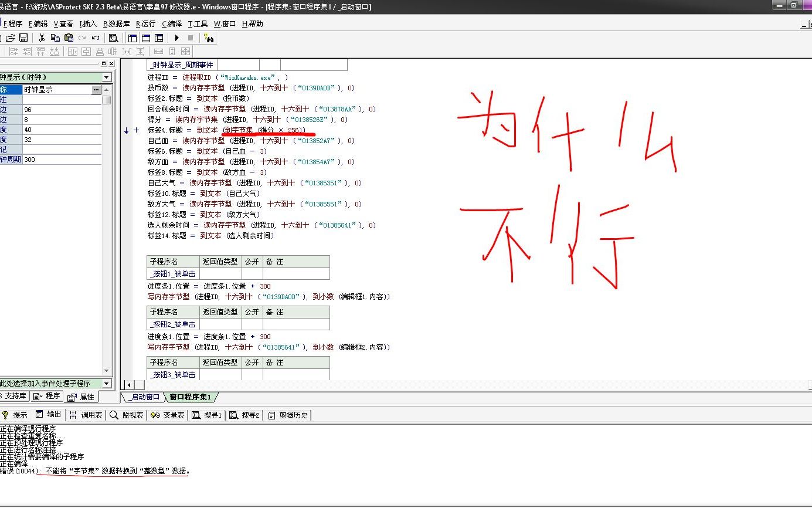This screenshot has height=508, width=812.
Task: Click the _按钮2_被单击 subroutine name cell
Action: [173, 324]
